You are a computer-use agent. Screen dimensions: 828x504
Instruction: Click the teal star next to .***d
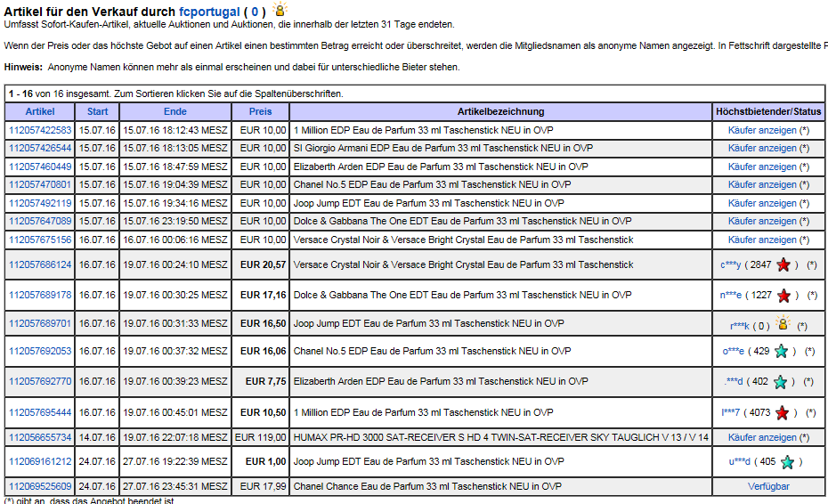coord(780,381)
